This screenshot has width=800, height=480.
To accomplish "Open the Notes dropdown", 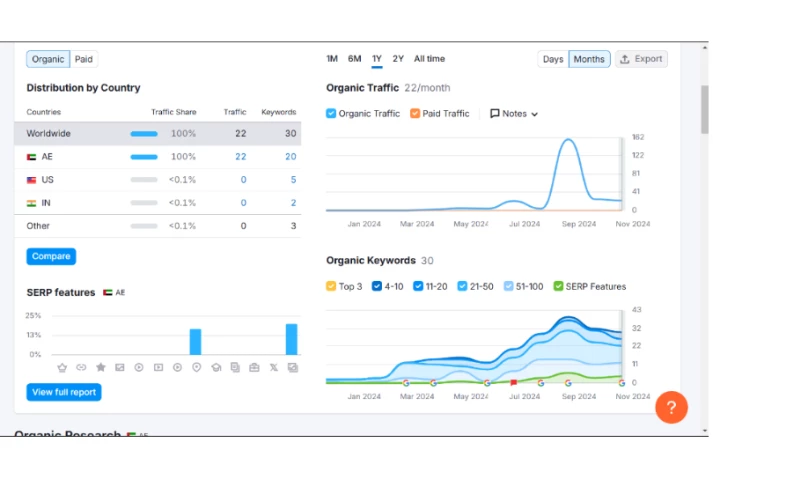I will (514, 114).
